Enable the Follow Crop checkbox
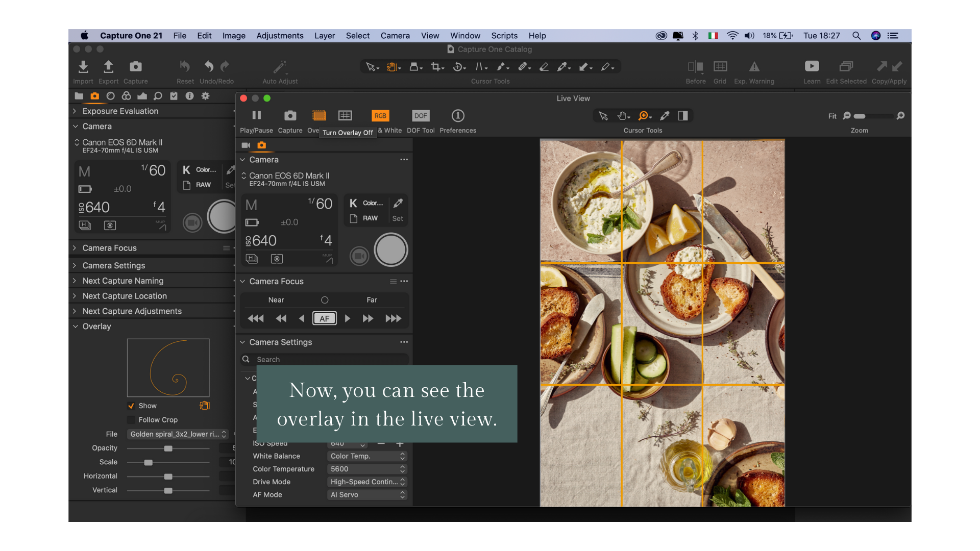980x551 pixels. (132, 420)
